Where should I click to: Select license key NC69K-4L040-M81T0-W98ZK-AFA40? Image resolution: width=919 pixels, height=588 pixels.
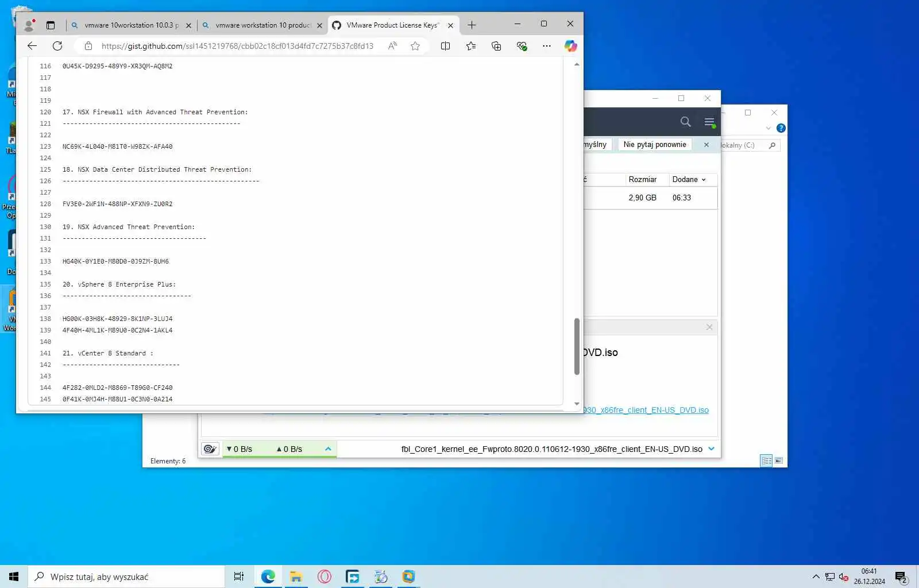[117, 146]
